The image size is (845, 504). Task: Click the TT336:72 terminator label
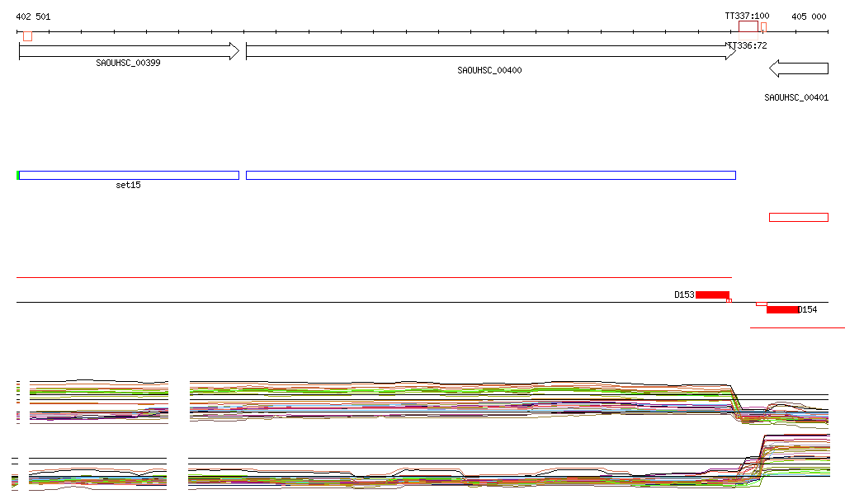pos(748,45)
